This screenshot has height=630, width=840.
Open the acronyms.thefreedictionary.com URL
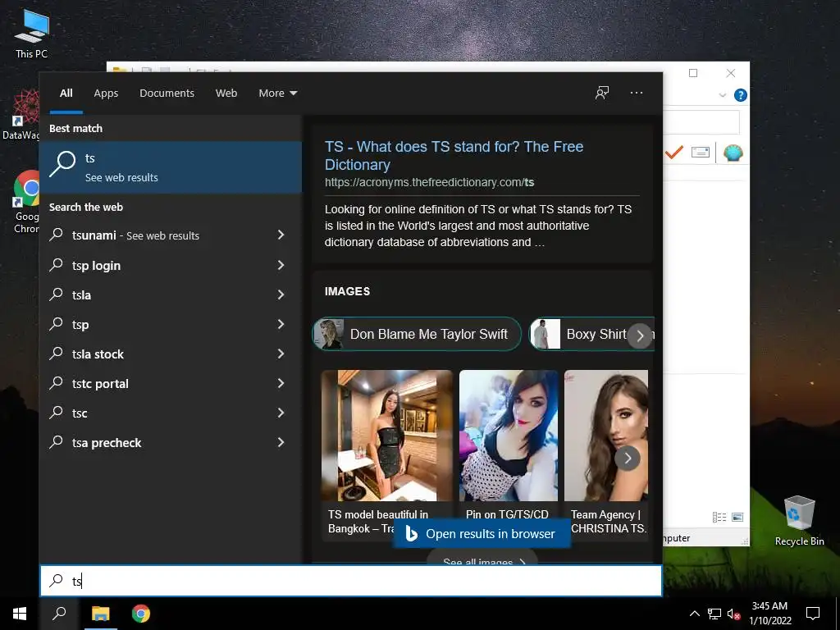click(429, 182)
